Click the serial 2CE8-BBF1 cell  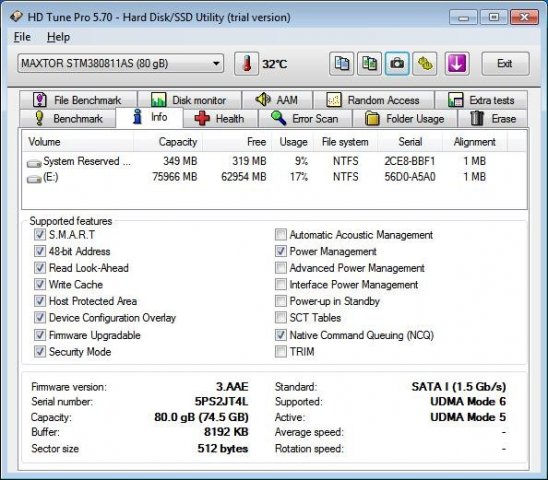[x=410, y=161]
